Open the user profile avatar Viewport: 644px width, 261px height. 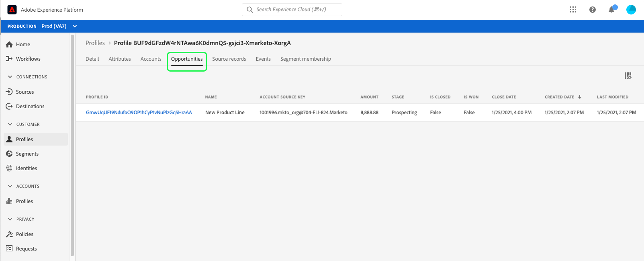[x=631, y=10]
